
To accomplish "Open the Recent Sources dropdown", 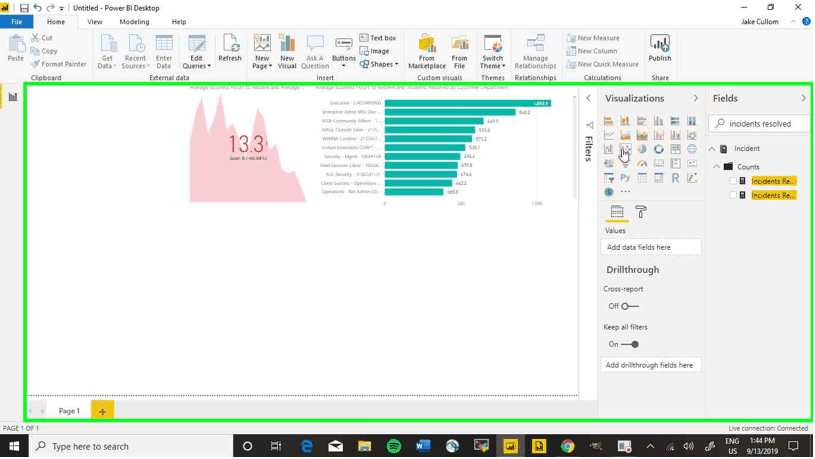I will click(135, 52).
